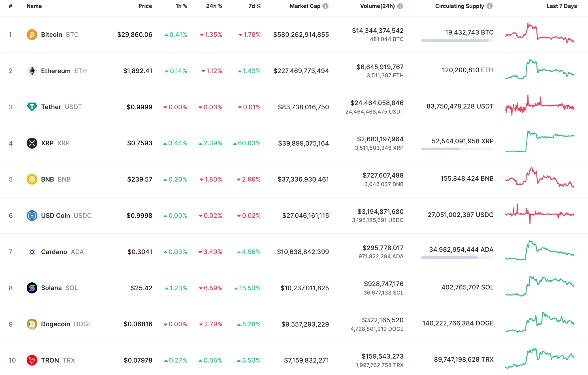Click the Cardano ADA logo

32,252
